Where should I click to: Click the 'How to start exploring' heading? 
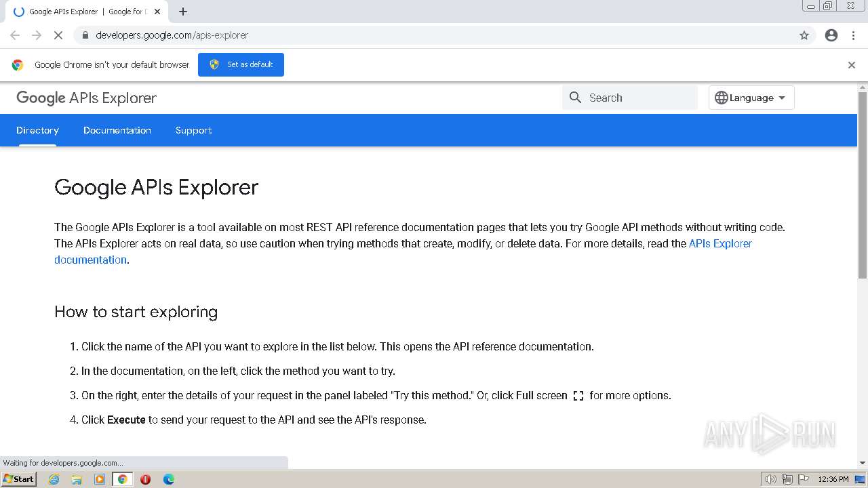click(136, 312)
